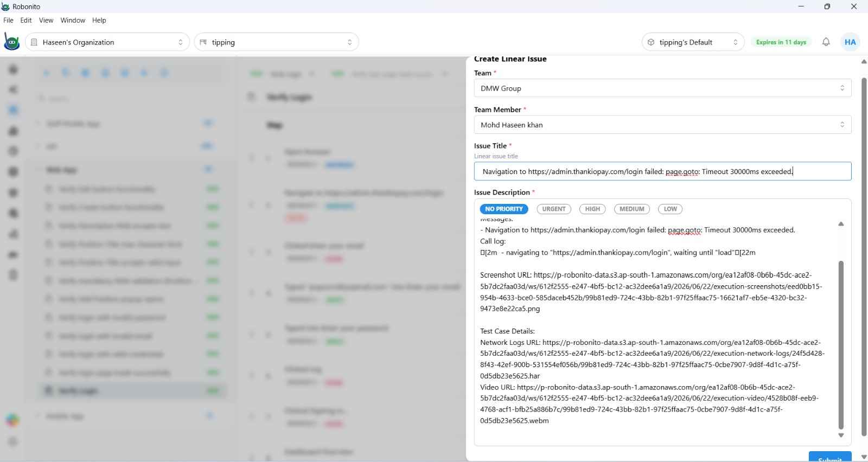Click the Submit button

pos(830,457)
